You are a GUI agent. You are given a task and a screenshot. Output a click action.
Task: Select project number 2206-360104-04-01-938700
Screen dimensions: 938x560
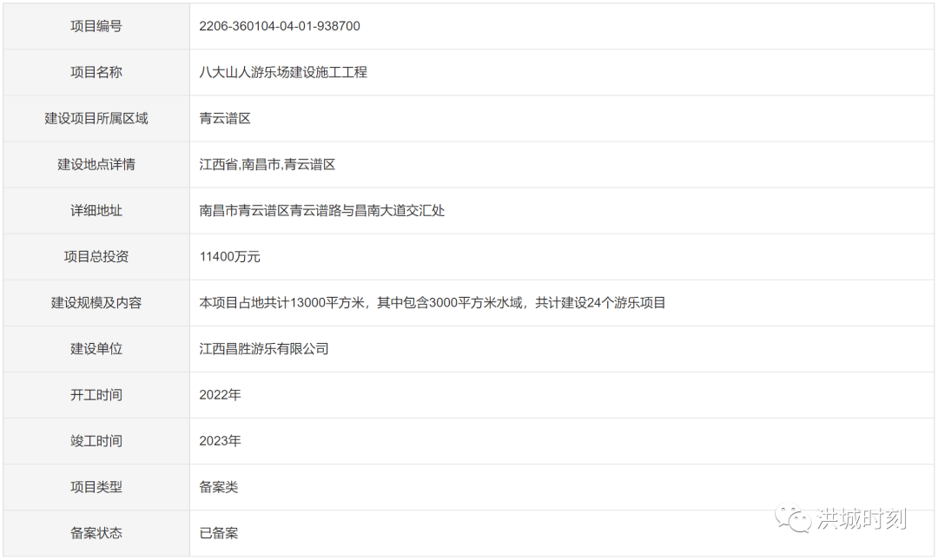[x=280, y=26]
